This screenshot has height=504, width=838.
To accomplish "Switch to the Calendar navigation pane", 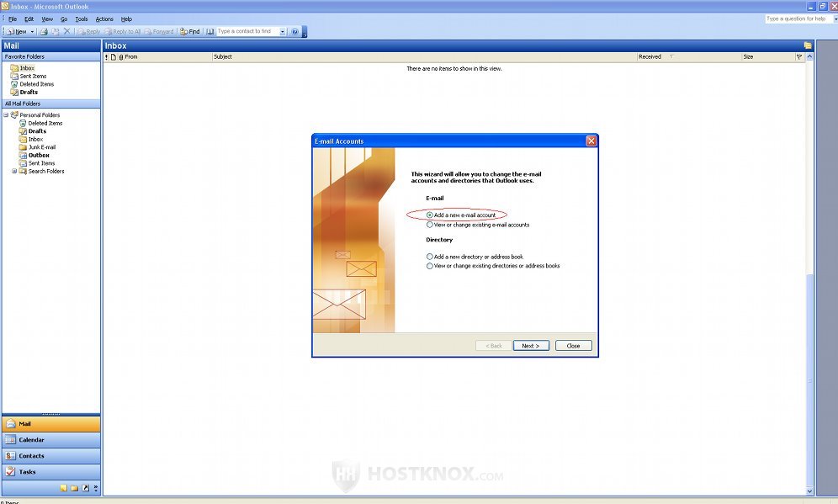I will coord(51,440).
